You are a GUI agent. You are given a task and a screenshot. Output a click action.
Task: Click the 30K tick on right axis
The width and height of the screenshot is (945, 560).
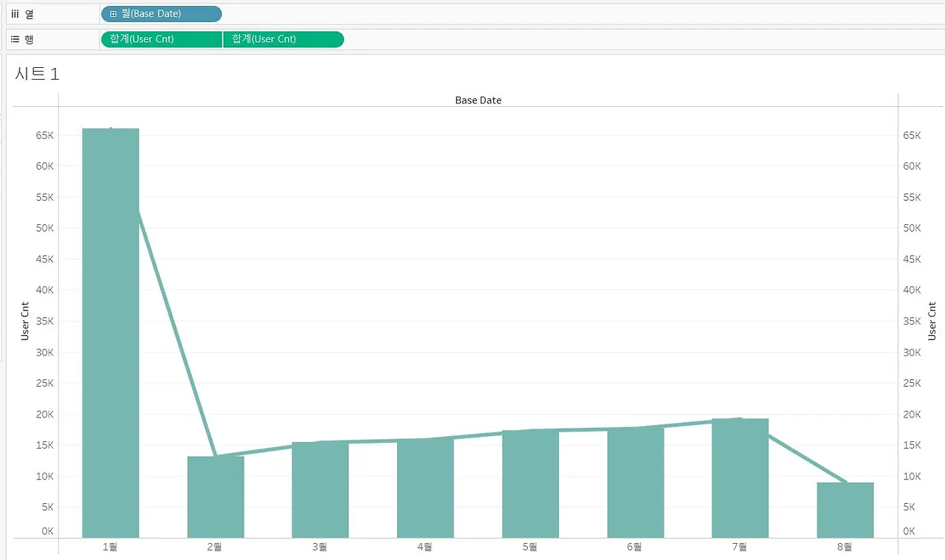click(x=913, y=352)
